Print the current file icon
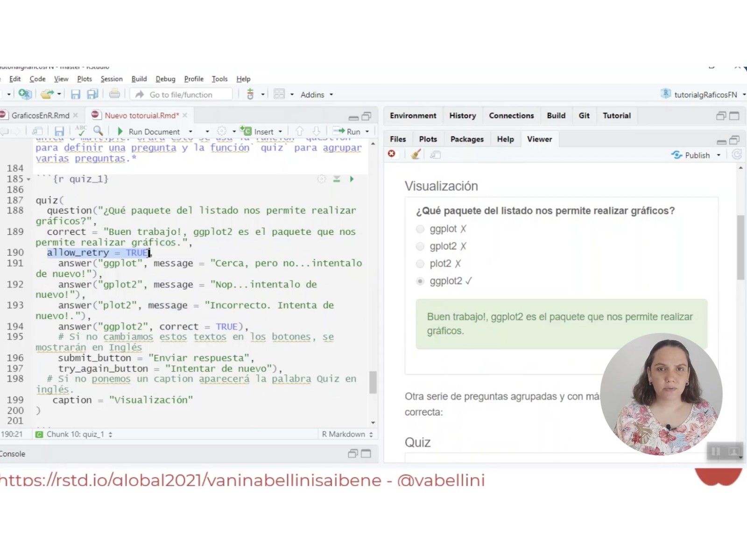The width and height of the screenshot is (747, 560). pos(114,94)
